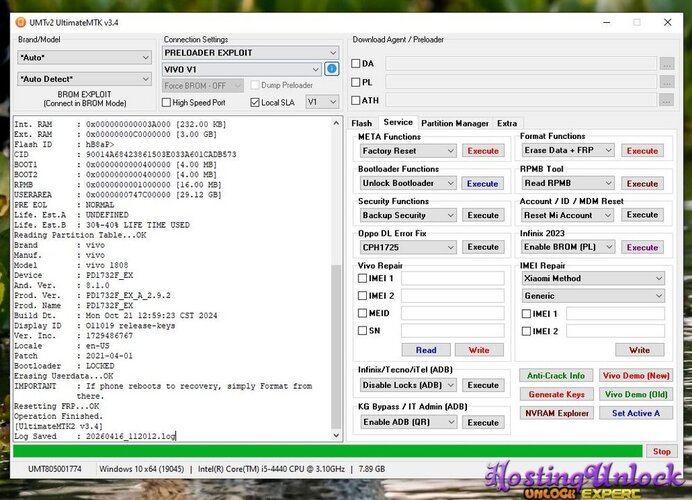Enable the DA checkbox
This screenshot has height=500, width=692.
[x=356, y=64]
